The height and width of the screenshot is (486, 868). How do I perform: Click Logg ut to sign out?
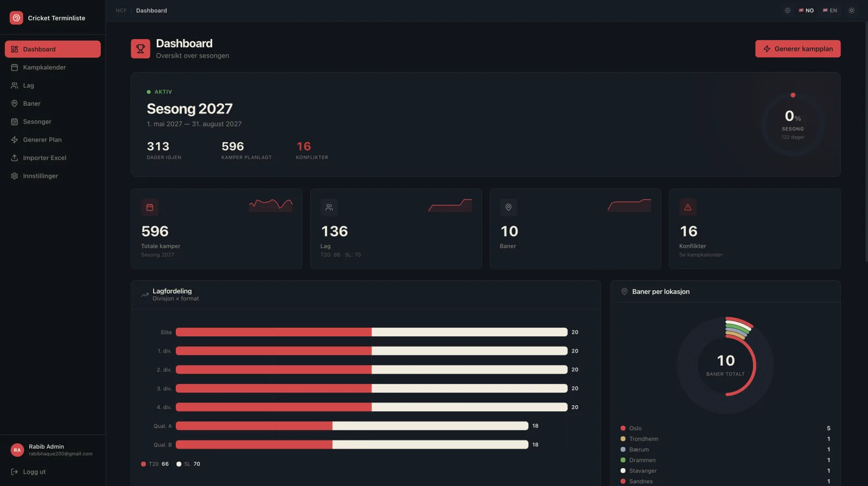tap(29, 472)
